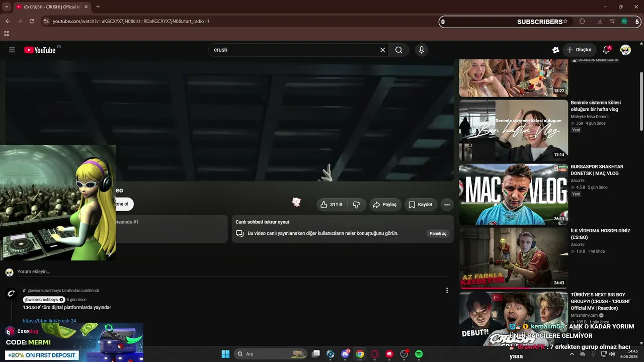Open the Oluştur create menu

579,50
